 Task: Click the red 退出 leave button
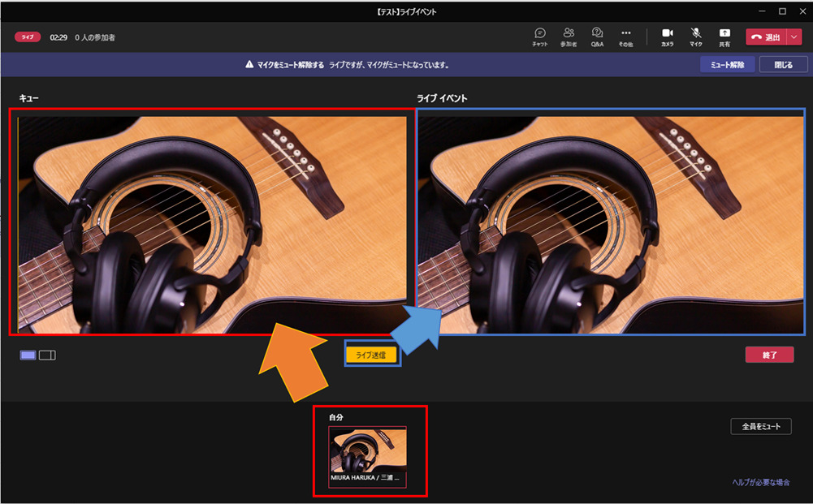(766, 37)
